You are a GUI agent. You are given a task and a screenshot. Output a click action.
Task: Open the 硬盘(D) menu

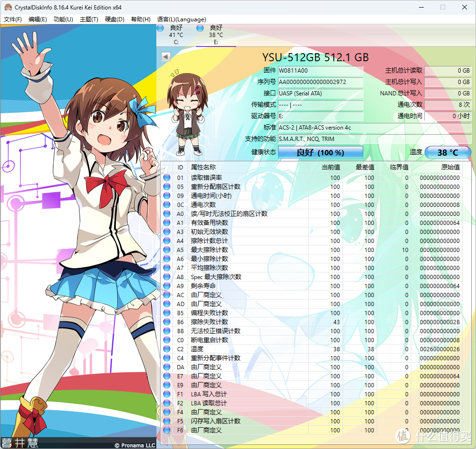[114, 19]
